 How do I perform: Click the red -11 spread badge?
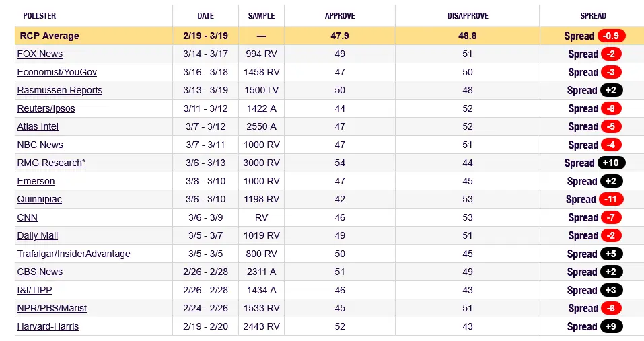[611, 199]
